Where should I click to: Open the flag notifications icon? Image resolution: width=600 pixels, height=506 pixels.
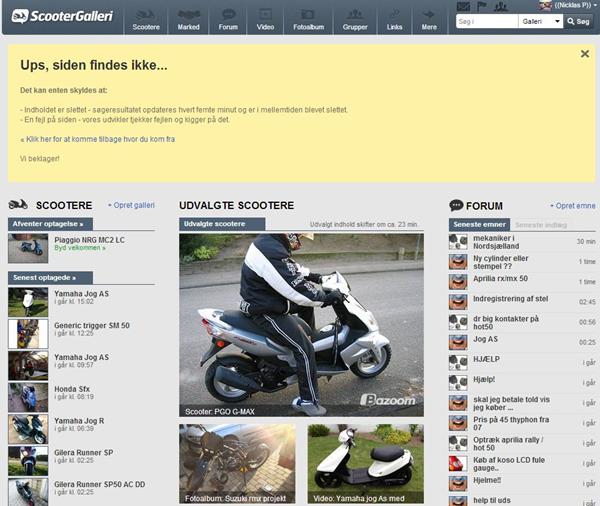(x=482, y=6)
